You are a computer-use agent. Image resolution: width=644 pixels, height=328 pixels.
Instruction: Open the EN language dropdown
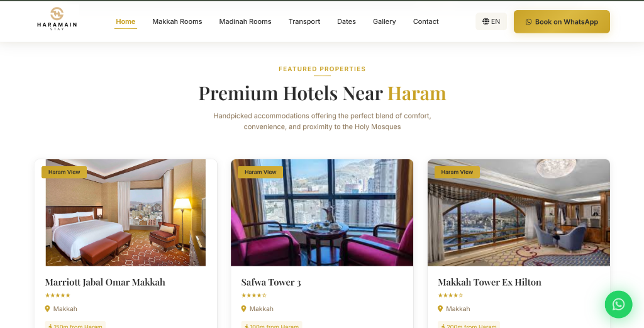pyautogui.click(x=491, y=21)
